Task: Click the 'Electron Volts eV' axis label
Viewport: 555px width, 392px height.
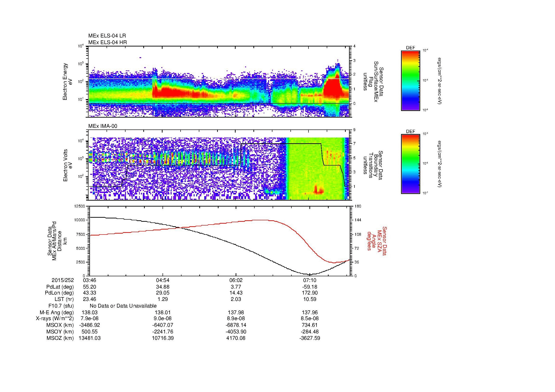Action: (x=68, y=165)
